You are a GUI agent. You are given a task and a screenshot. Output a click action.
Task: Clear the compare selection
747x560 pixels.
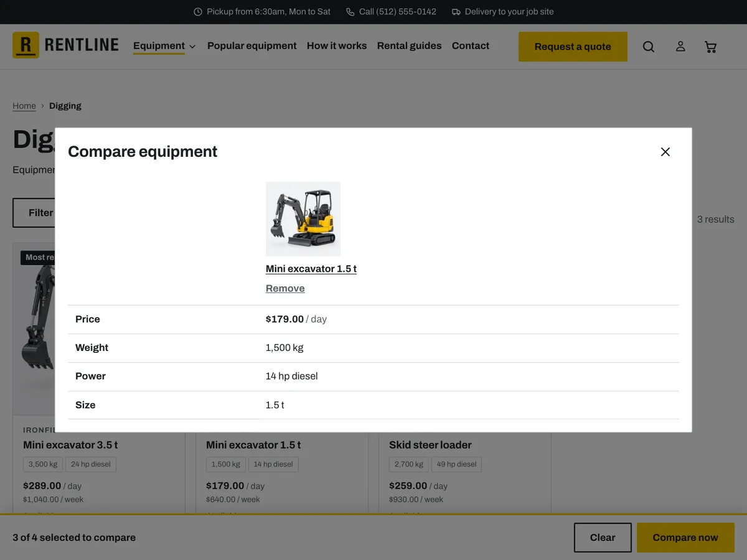pyautogui.click(x=603, y=538)
